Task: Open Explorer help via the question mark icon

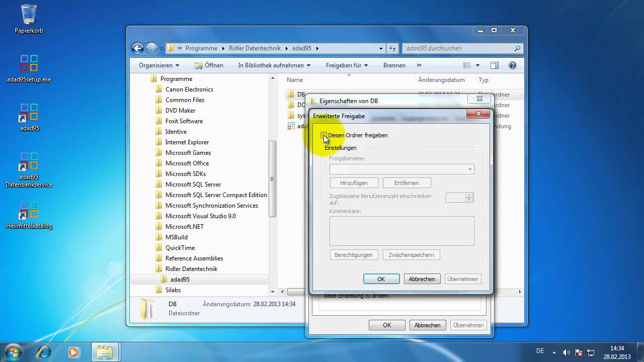Action: pos(512,65)
